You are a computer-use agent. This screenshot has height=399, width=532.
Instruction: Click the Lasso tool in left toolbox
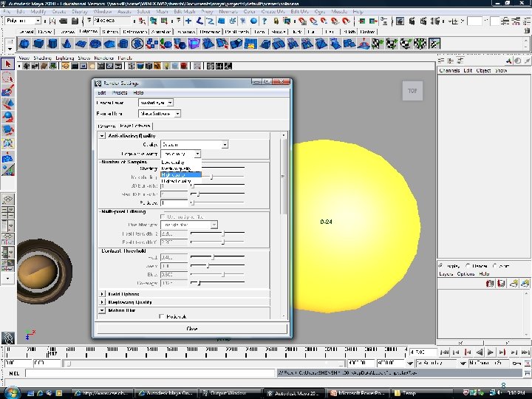tap(7, 78)
